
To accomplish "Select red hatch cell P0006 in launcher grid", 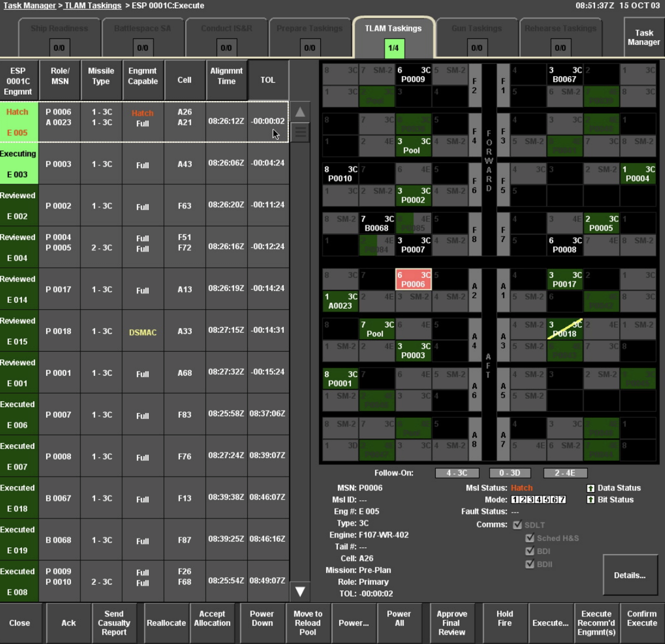I will pyautogui.click(x=413, y=279).
